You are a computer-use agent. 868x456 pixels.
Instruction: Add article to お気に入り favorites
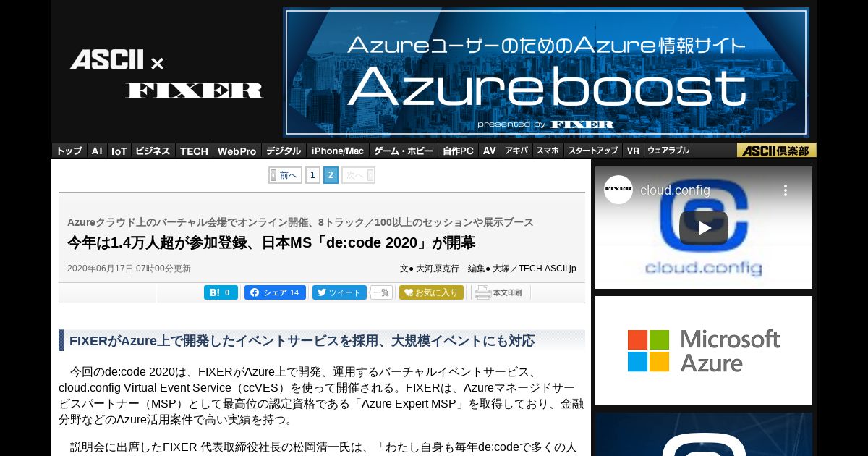[x=431, y=292]
